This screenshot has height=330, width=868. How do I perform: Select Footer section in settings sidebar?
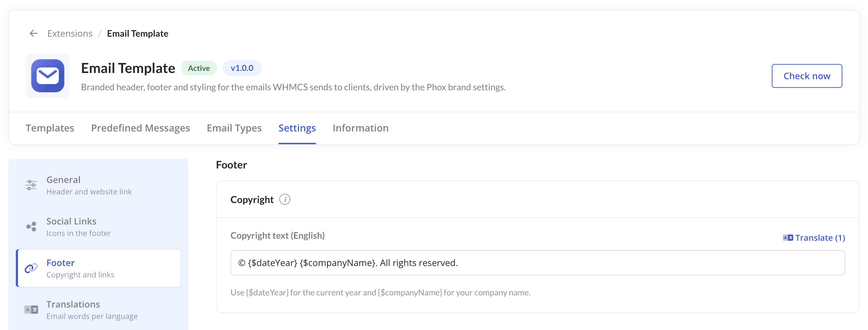click(99, 268)
